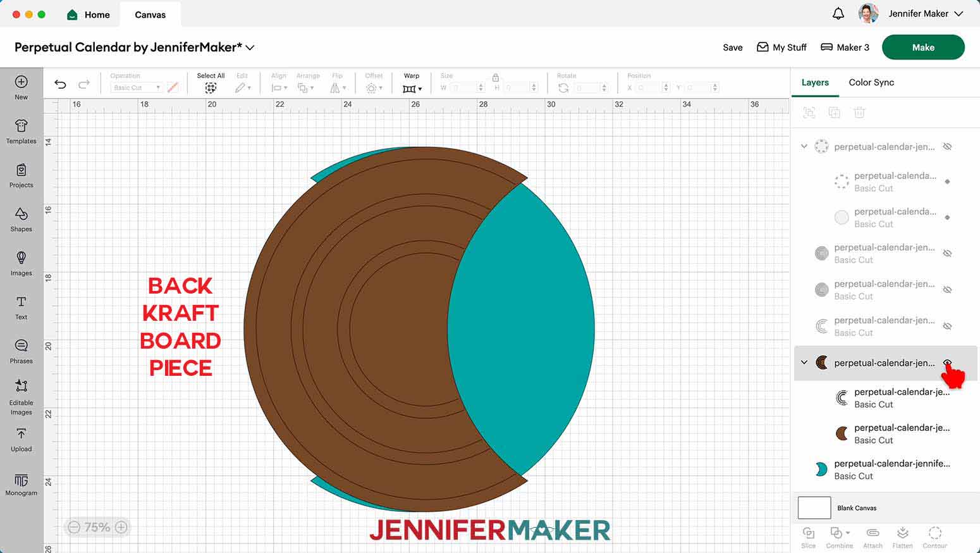980x553 pixels.
Task: Click the Duplicate icon in Layers panel
Action: click(834, 113)
